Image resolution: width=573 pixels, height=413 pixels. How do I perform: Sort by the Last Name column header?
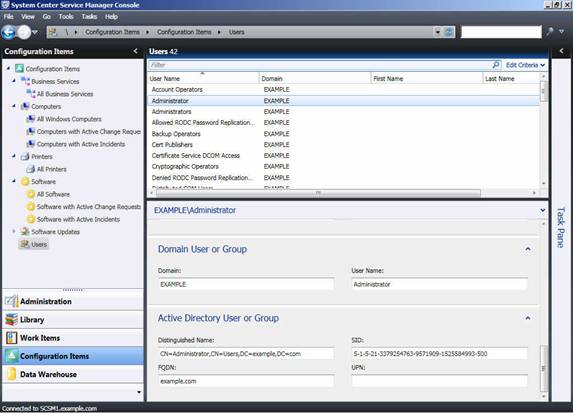point(511,79)
